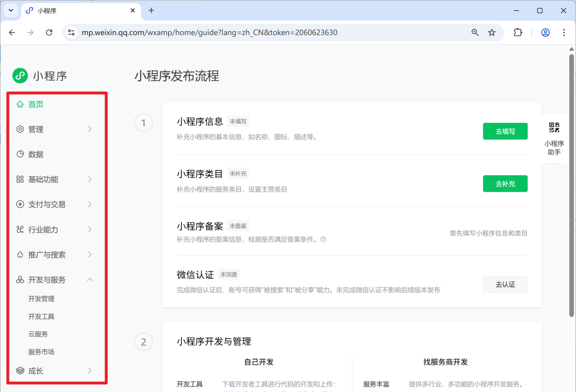
Task: Click 需先填写小程序信息和类目 text
Action: coord(489,233)
